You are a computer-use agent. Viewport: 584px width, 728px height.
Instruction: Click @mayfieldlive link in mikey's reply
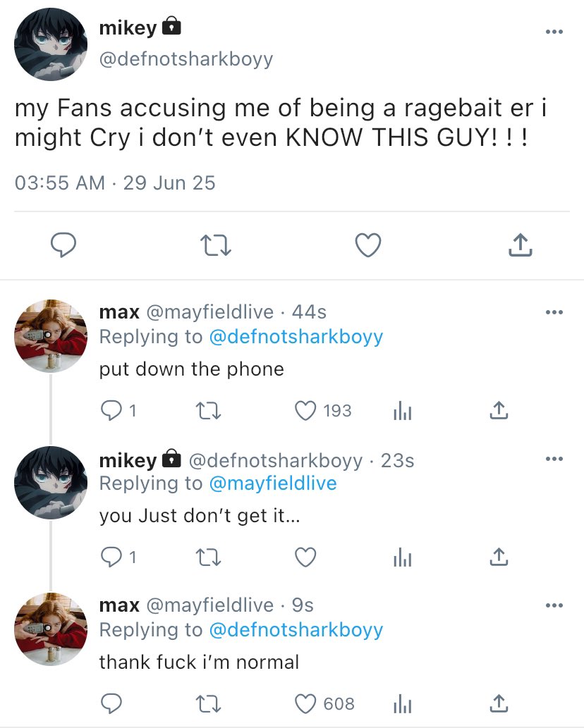(x=273, y=483)
